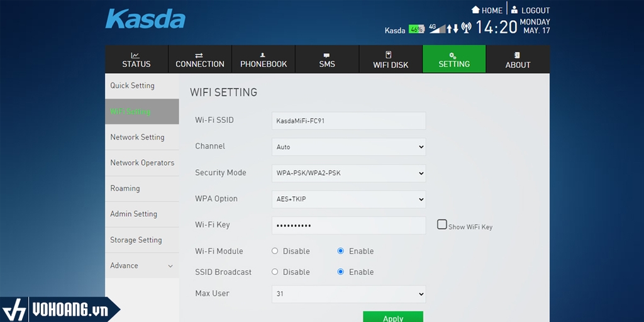Open the ABOUT tab
Image resolution: width=644 pixels, height=322 pixels.
coord(518,59)
